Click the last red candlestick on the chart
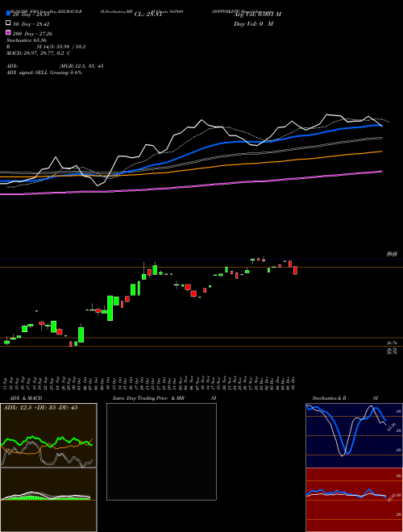This screenshot has width=403, height=532. pos(295,270)
